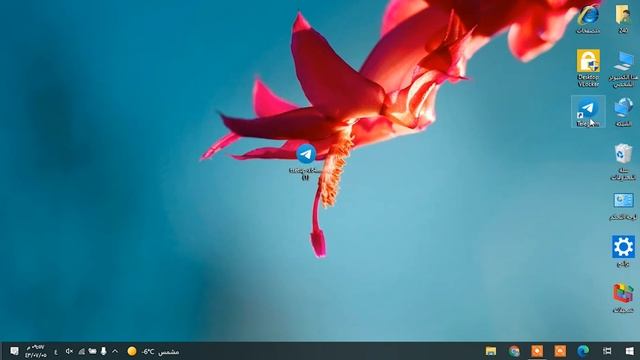
Task: Open the Action Center notifications icon
Action: point(14,351)
